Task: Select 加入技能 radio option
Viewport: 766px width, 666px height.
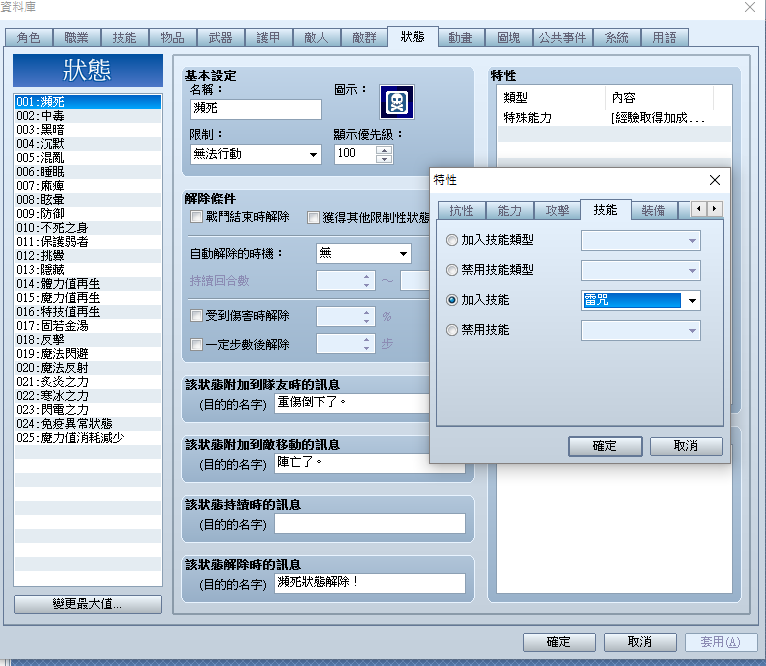Action: tap(452, 300)
